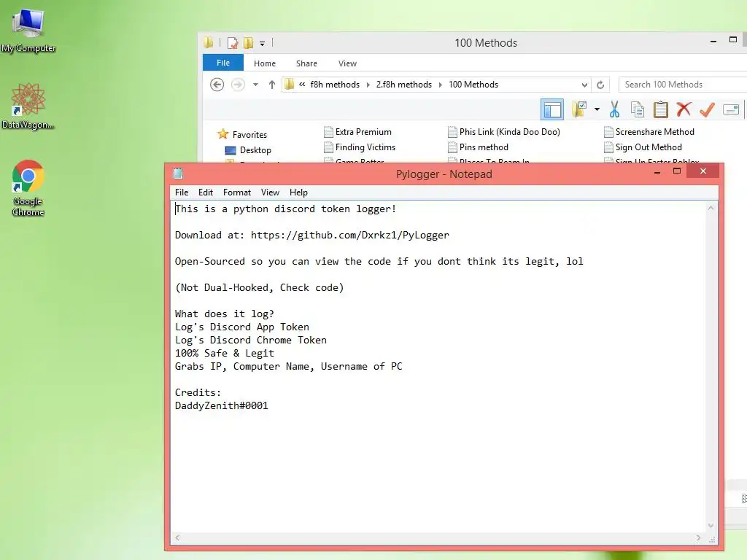The height and width of the screenshot is (560, 747).
Task: Switch to the Home ribbon tab
Action: [264, 63]
